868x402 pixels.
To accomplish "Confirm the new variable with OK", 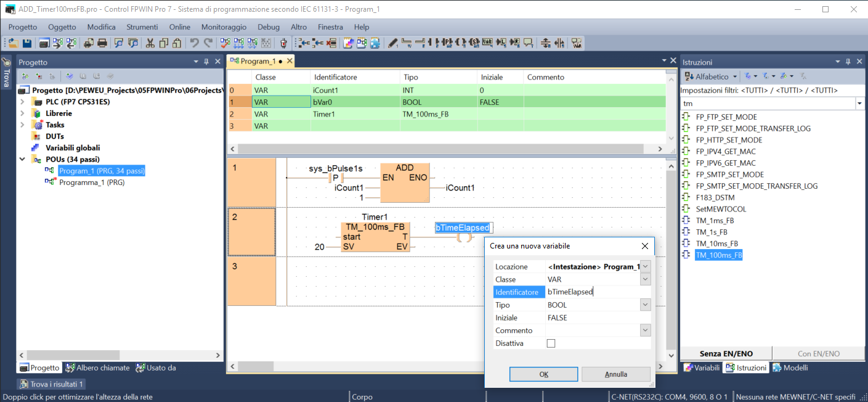I will (544, 374).
